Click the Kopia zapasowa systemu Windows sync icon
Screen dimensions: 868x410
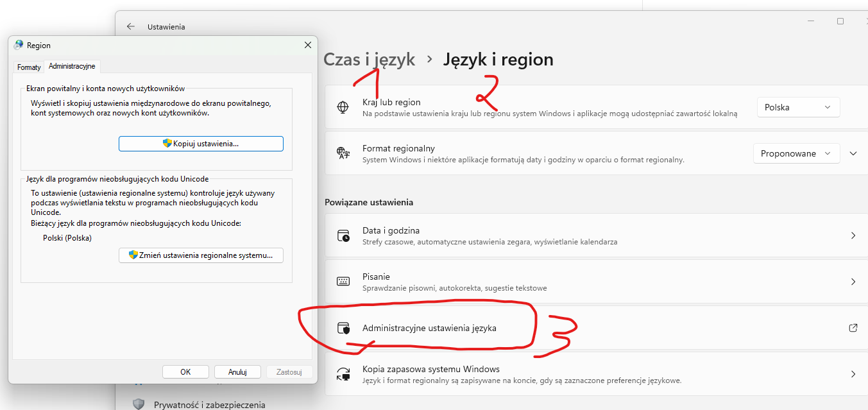coord(343,374)
